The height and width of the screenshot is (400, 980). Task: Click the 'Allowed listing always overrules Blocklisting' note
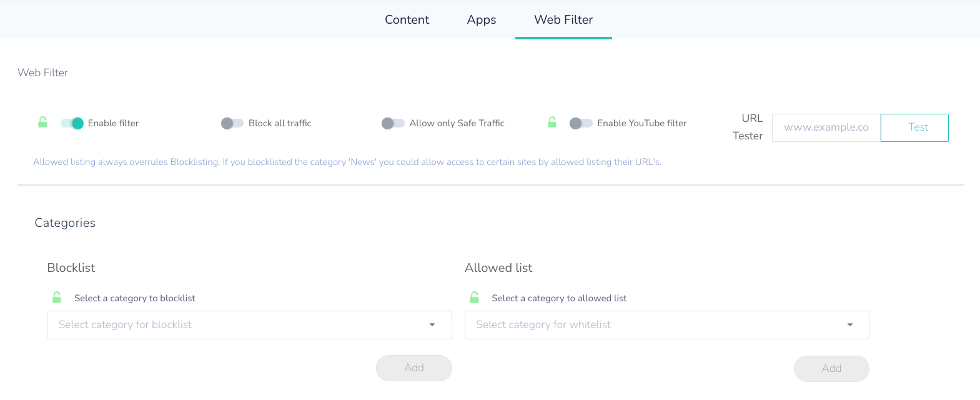tap(347, 162)
